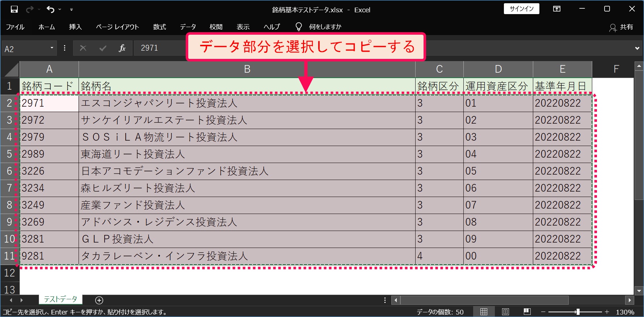Click the lightbulb Tell Me icon

tap(299, 27)
